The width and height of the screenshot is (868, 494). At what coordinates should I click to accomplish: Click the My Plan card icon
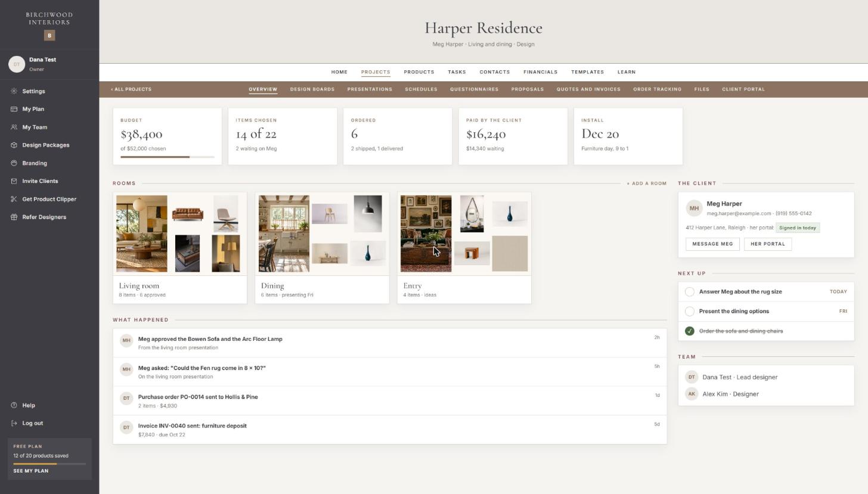pos(14,109)
